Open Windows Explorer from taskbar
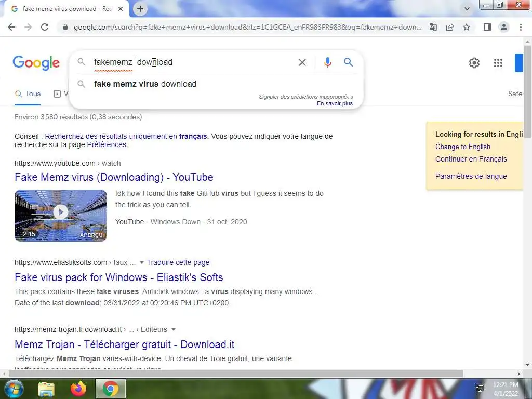532x399 pixels. (x=46, y=389)
